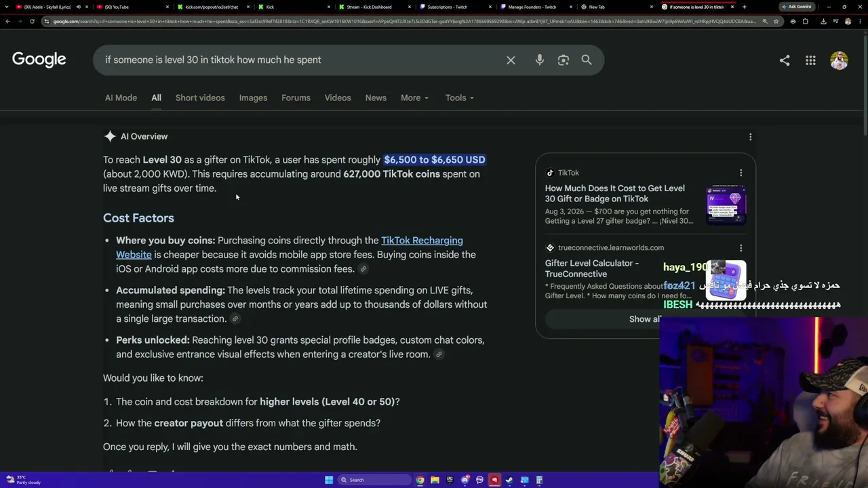Image resolution: width=868 pixels, height=488 pixels.
Task: Open the Google account profile picture
Action: 839,60
